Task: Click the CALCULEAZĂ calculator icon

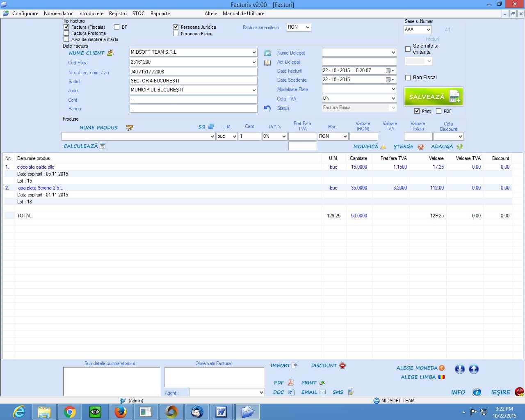Action: 103,146
